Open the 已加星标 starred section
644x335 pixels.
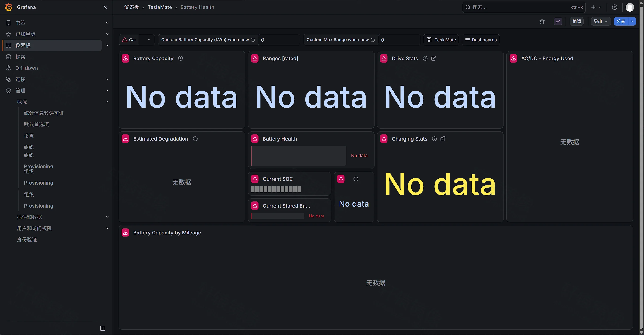point(25,34)
